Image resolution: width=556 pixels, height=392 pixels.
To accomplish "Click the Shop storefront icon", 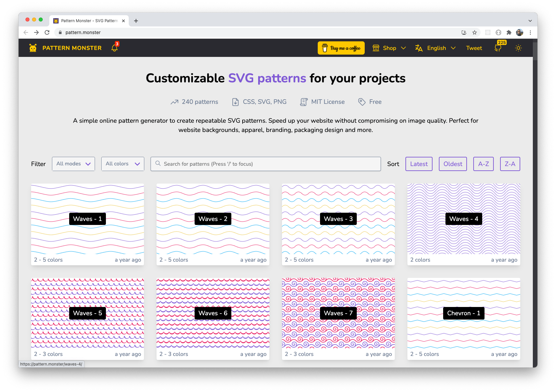I will point(376,48).
